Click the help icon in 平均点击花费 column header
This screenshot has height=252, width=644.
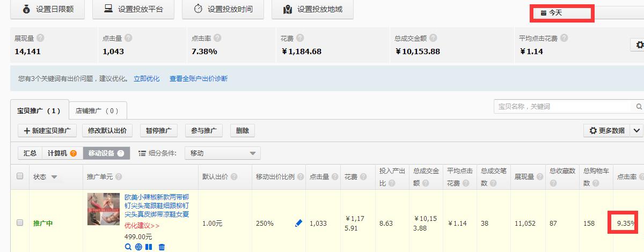465,183
